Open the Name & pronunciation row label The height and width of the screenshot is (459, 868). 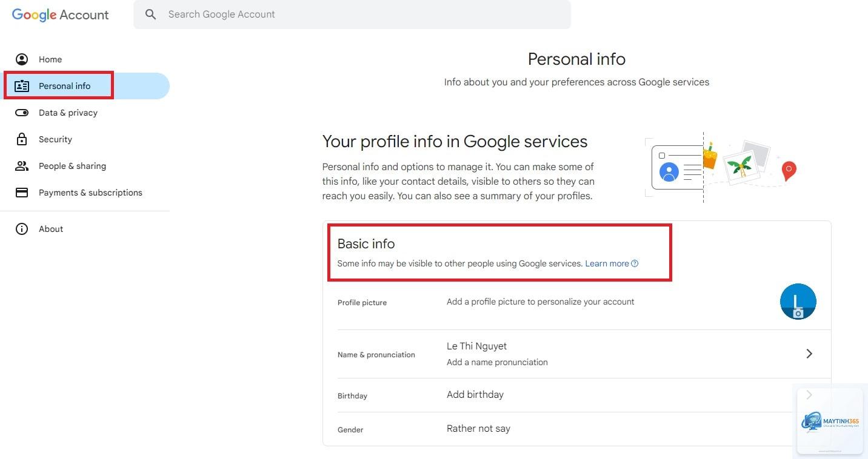pos(376,355)
